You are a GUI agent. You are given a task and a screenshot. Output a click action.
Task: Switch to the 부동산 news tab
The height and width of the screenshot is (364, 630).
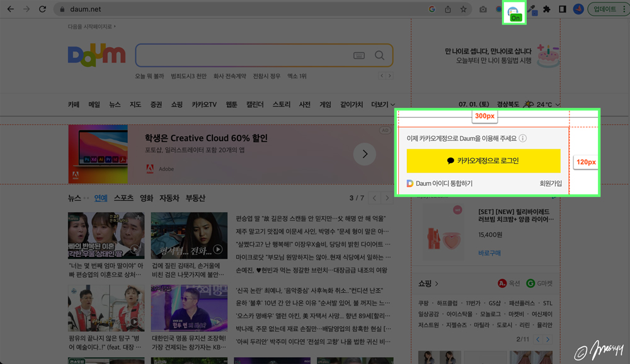coord(195,198)
